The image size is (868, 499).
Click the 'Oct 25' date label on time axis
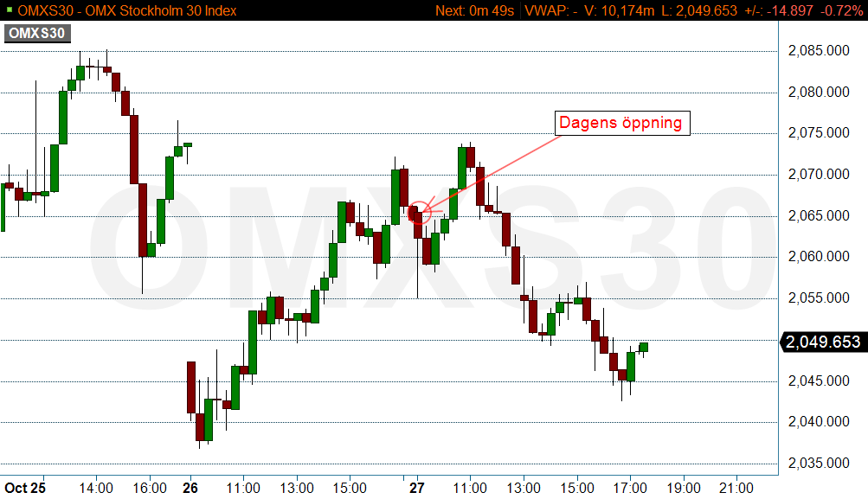coord(25,488)
